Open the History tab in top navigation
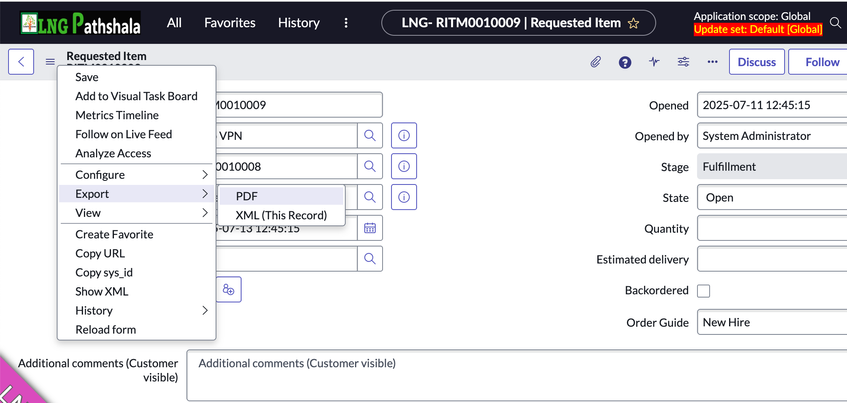 299,23
